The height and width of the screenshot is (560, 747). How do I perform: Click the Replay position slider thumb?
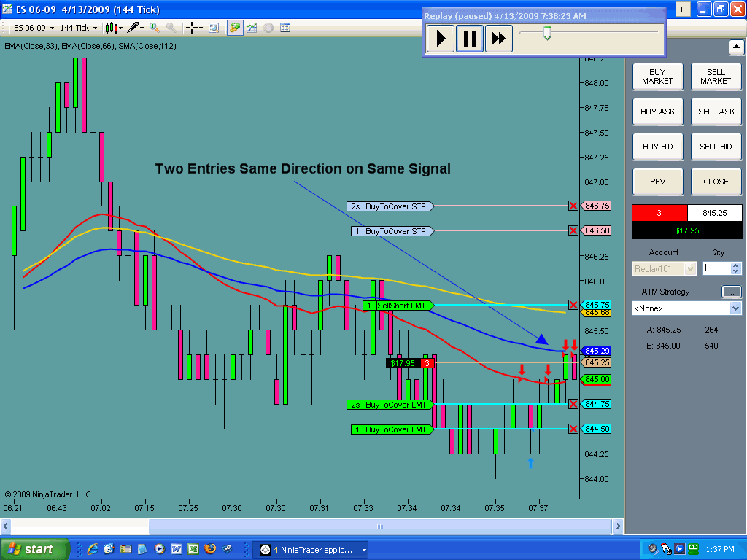point(547,33)
